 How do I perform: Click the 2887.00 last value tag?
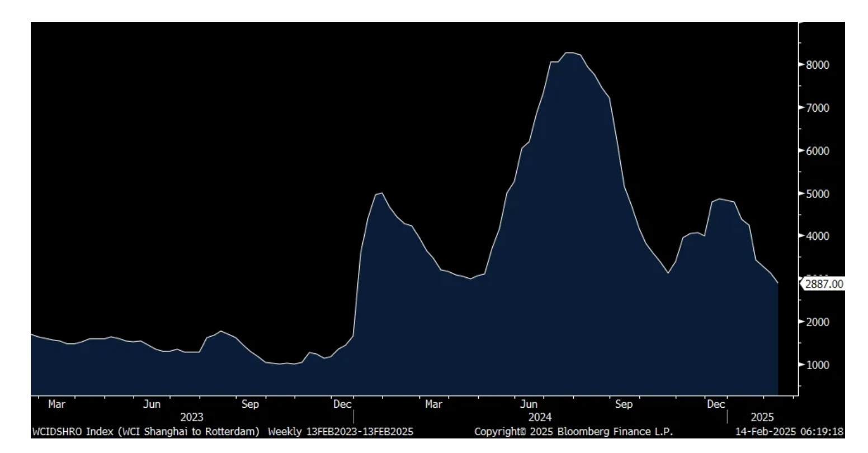click(823, 284)
